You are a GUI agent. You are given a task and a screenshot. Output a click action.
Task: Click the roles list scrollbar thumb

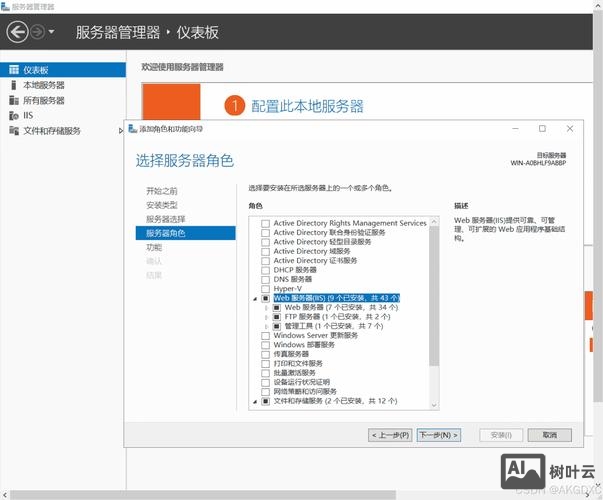point(434,296)
